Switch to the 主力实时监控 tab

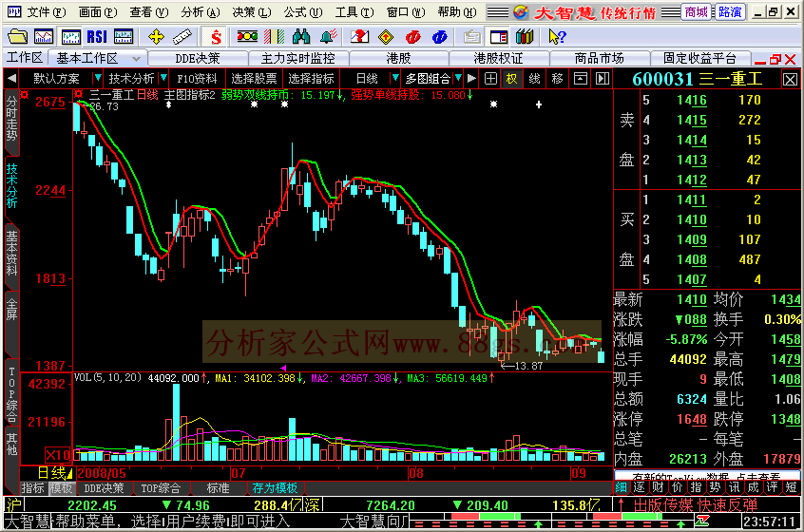[297, 59]
